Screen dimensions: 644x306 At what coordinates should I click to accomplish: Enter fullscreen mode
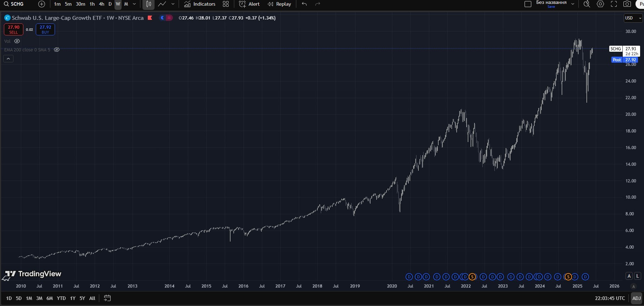[x=614, y=4]
